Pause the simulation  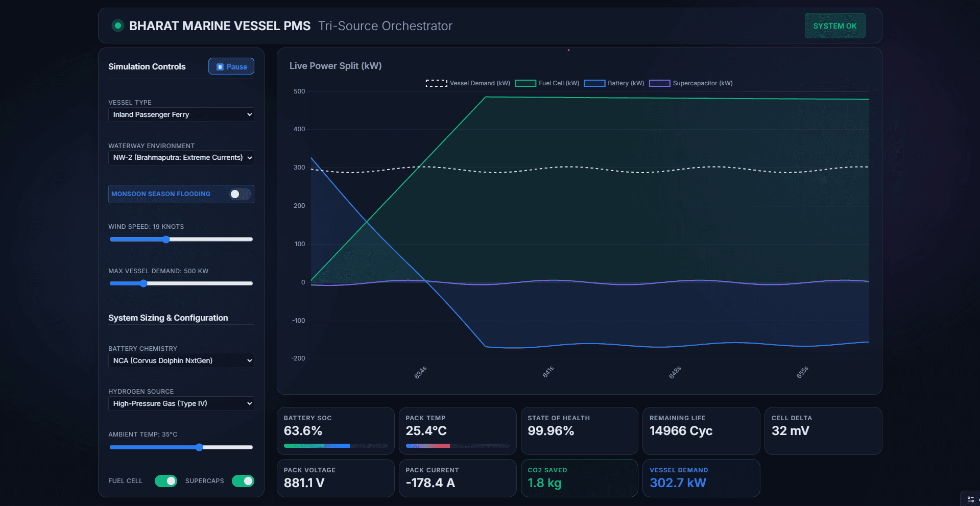tap(231, 66)
